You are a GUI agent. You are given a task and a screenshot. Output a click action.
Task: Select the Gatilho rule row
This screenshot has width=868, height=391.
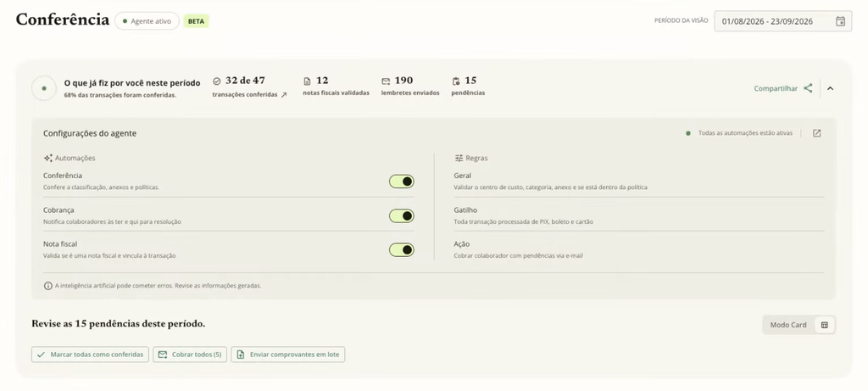(x=639, y=215)
